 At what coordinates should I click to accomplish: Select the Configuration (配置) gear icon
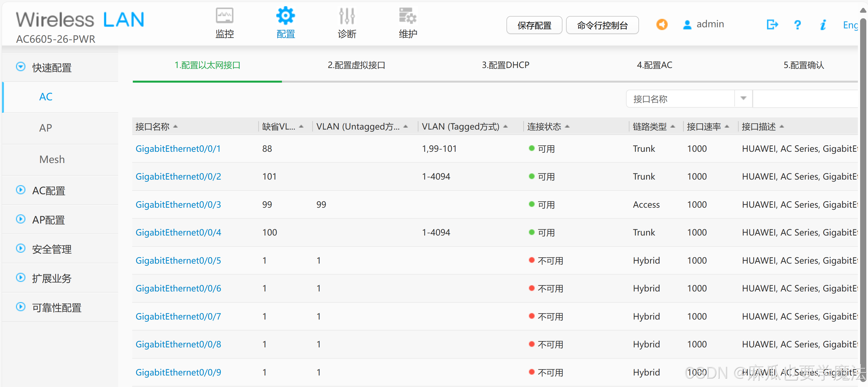coord(285,16)
